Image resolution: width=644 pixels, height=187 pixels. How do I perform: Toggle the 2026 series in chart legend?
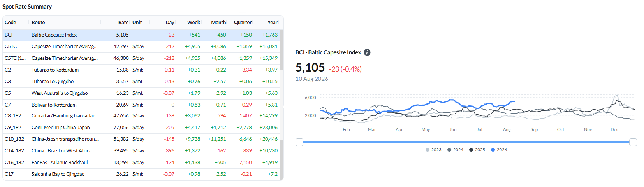[499, 150]
